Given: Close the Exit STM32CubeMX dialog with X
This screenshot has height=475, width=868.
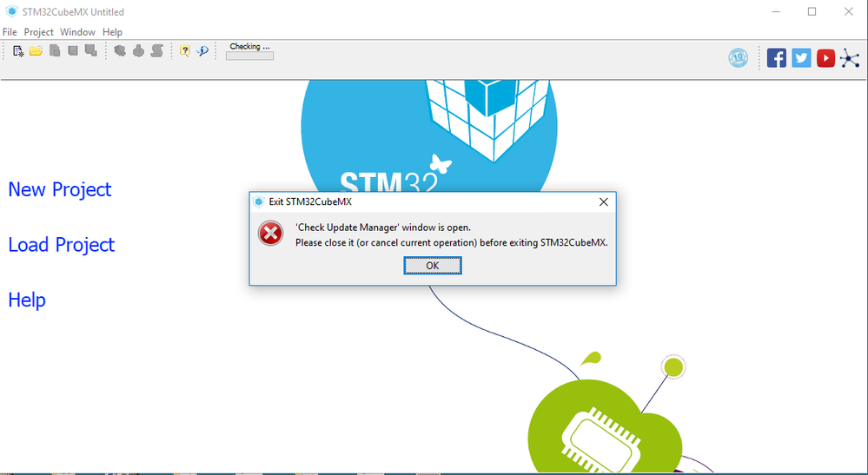Looking at the screenshot, I should pos(603,201).
